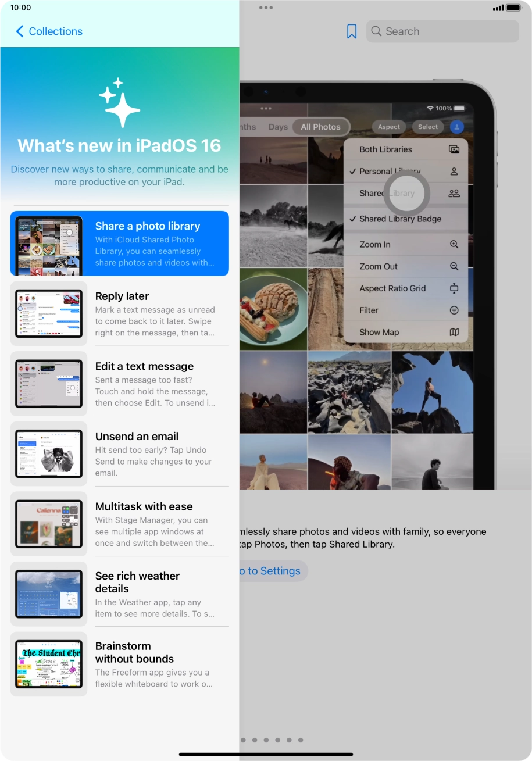Tap the Show Map icon
Screen dimensions: 532x761
454,333
